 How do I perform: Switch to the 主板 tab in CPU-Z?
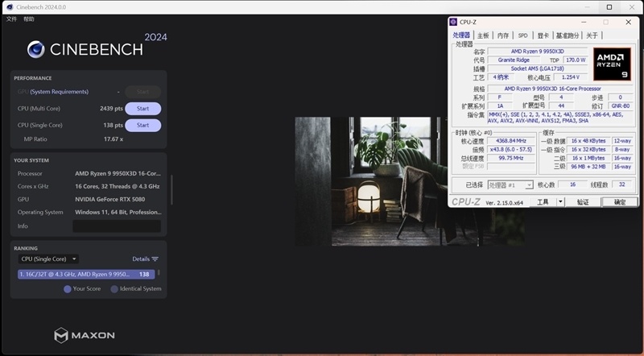(x=483, y=35)
